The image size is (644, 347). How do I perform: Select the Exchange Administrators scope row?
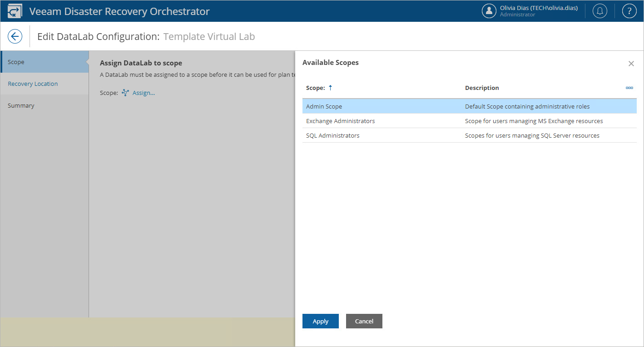[x=341, y=121]
